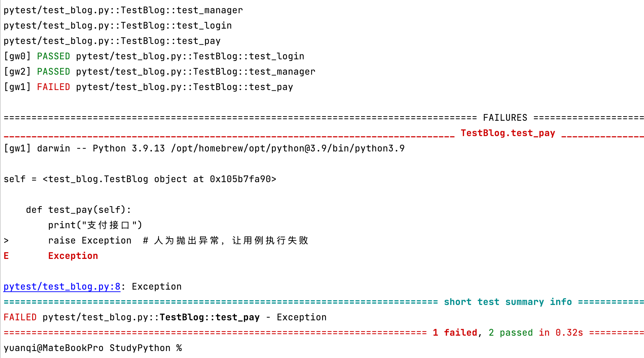Click the darwin Python 3.9.13 interpreter line
Viewport: 644px width, 358px height.
(204, 148)
